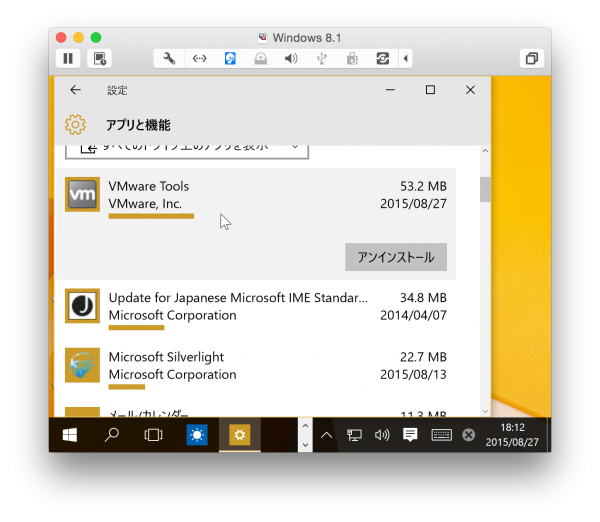Open the blue sun app on taskbar
This screenshot has height=522, width=600.
click(197, 435)
